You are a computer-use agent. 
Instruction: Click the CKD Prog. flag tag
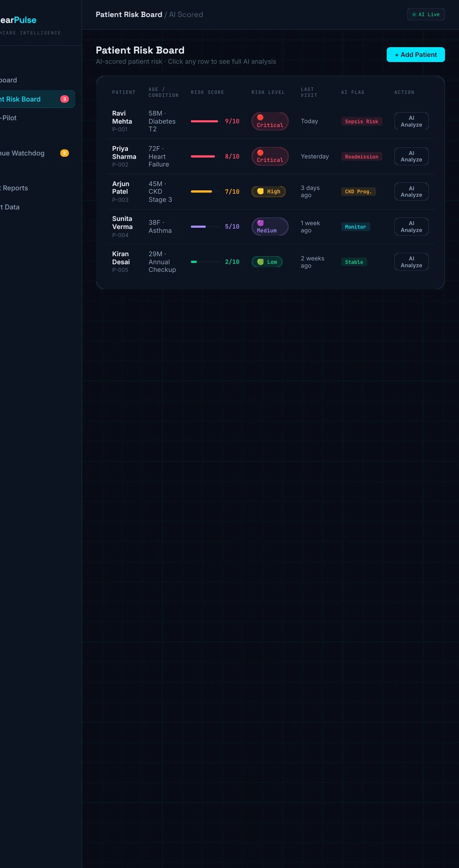tap(358, 192)
